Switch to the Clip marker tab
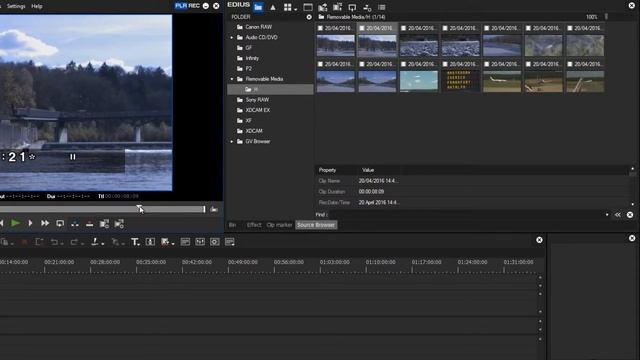Screen dimensions: 640x360 [x=279, y=225]
